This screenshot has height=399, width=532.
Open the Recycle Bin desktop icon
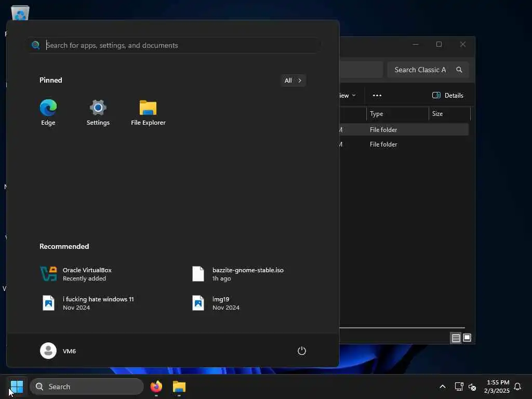20,13
